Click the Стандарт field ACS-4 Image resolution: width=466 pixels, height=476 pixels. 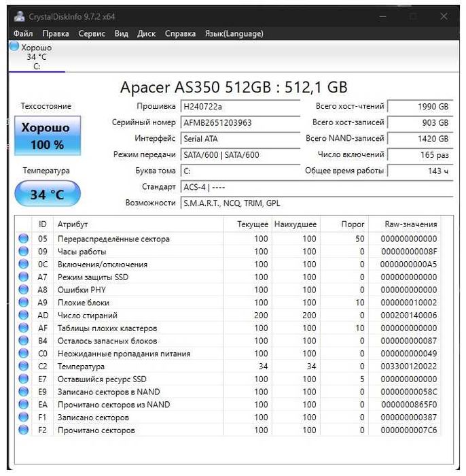317,187
